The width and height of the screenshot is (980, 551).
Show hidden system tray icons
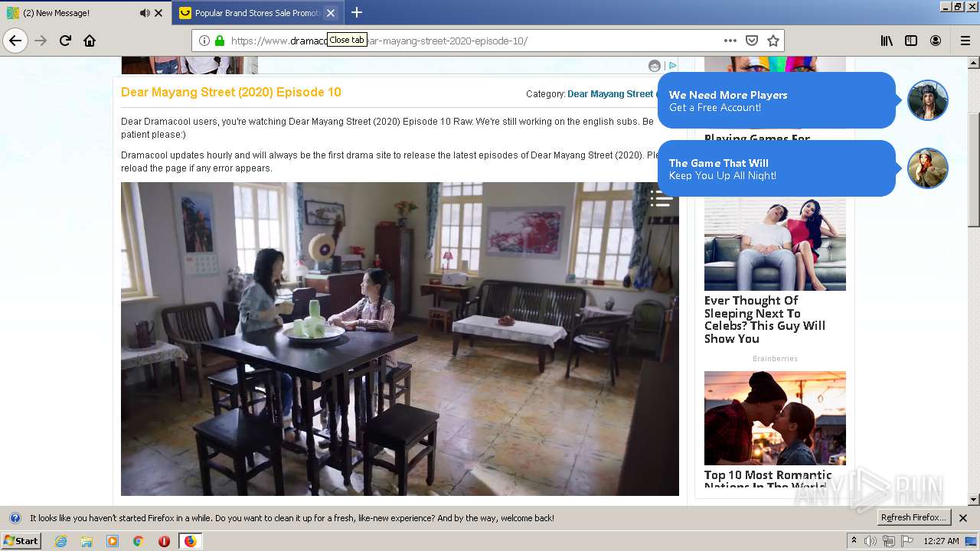[x=854, y=541]
